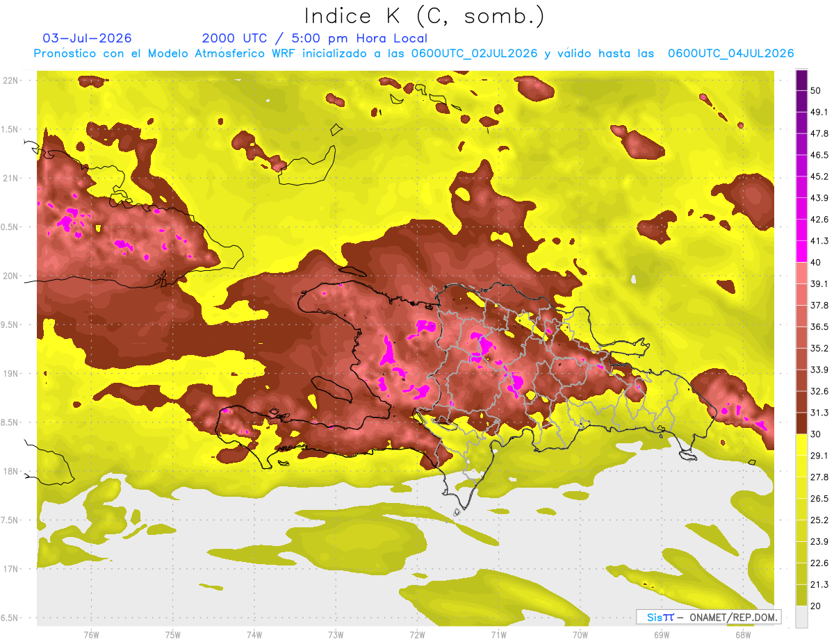Click the colorbar value 45.2
This screenshot has height=644, width=834.
[818, 176]
